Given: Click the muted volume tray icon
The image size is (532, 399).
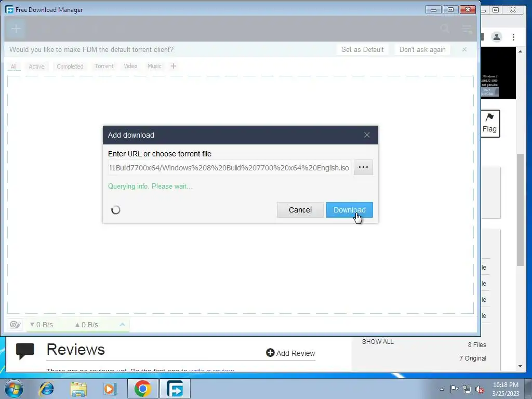Looking at the screenshot, I should (480, 389).
